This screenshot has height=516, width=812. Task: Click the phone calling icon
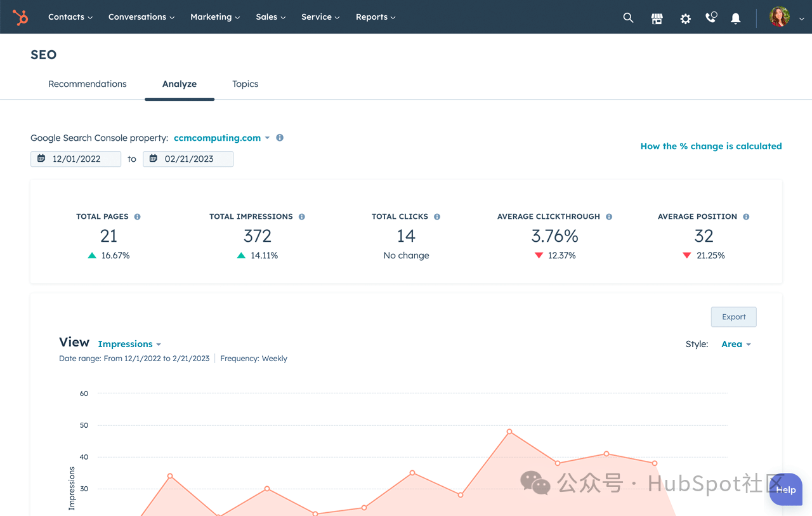tap(711, 18)
